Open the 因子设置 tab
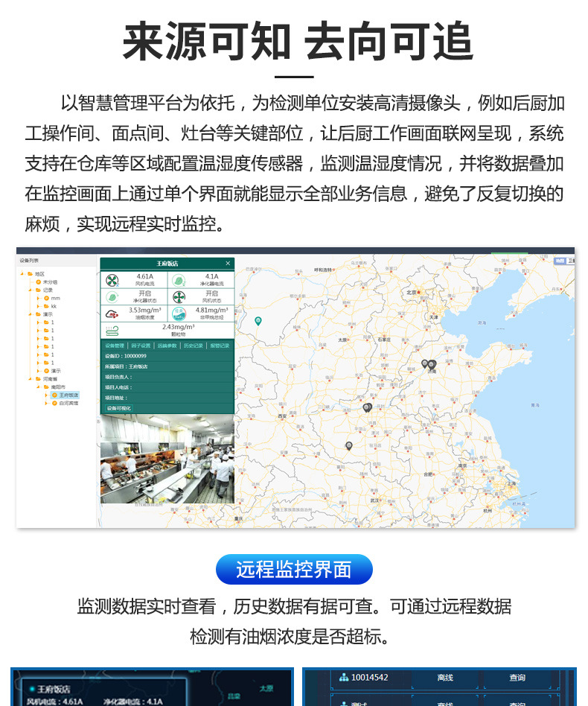This screenshot has width=588, height=706. (x=141, y=346)
